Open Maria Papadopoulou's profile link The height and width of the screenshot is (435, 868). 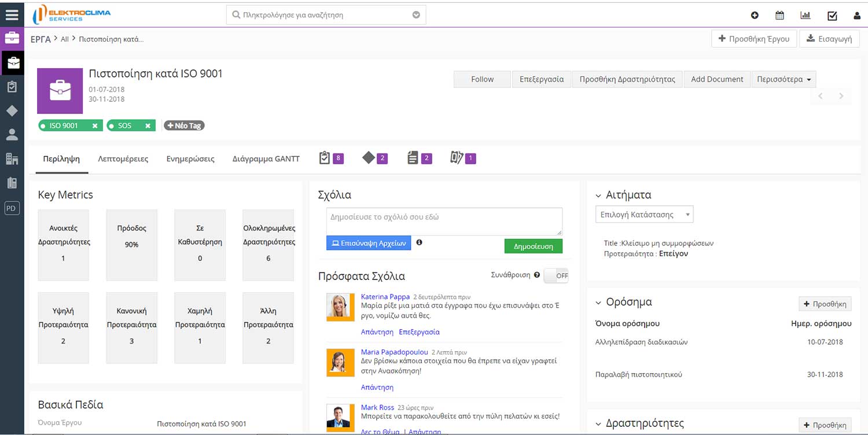tap(395, 352)
